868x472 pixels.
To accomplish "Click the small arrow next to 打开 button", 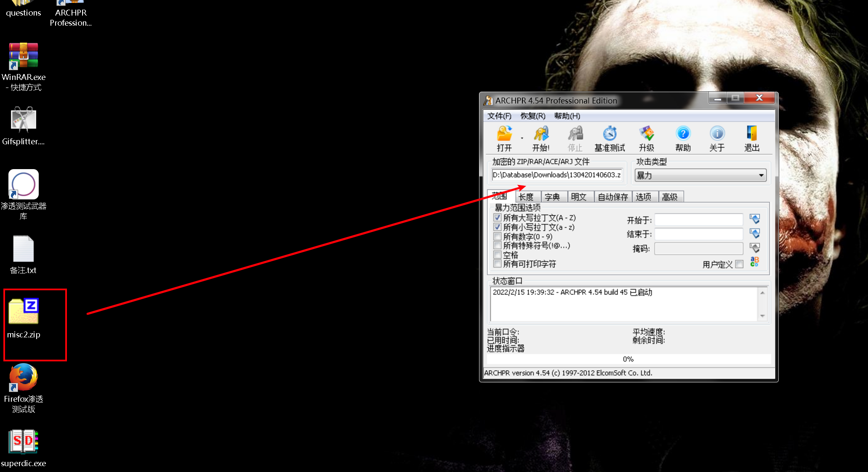I will [x=521, y=138].
